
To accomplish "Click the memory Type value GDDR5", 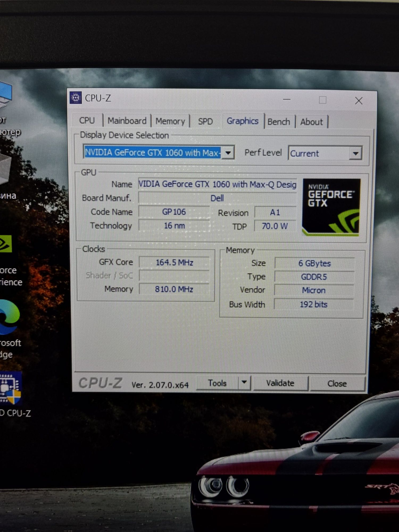I will pyautogui.click(x=314, y=277).
